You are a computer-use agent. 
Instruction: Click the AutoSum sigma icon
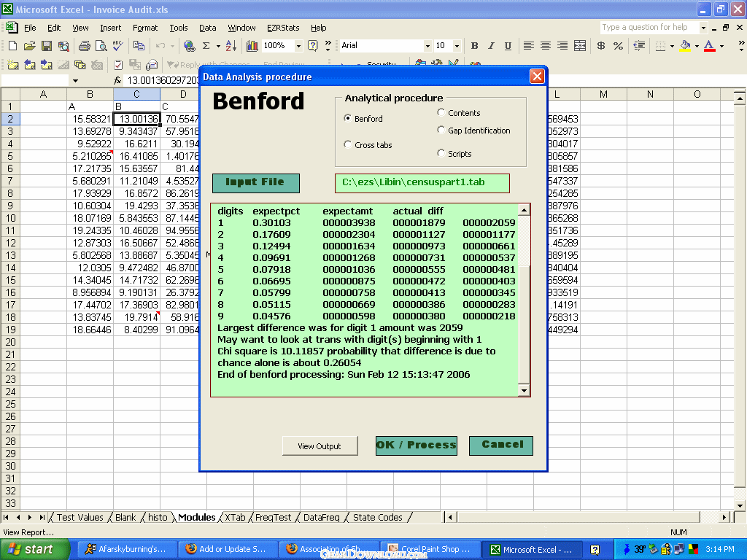tap(206, 46)
